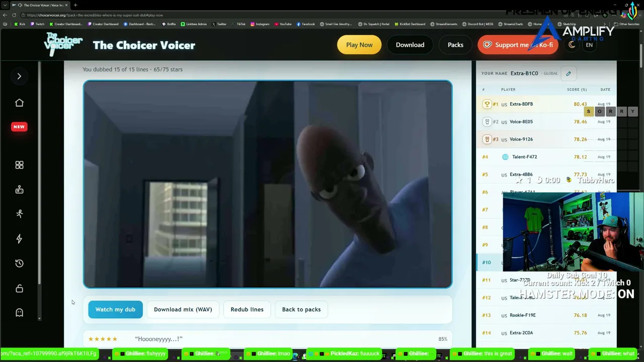Click The Choicer Voicer site title

click(144, 45)
